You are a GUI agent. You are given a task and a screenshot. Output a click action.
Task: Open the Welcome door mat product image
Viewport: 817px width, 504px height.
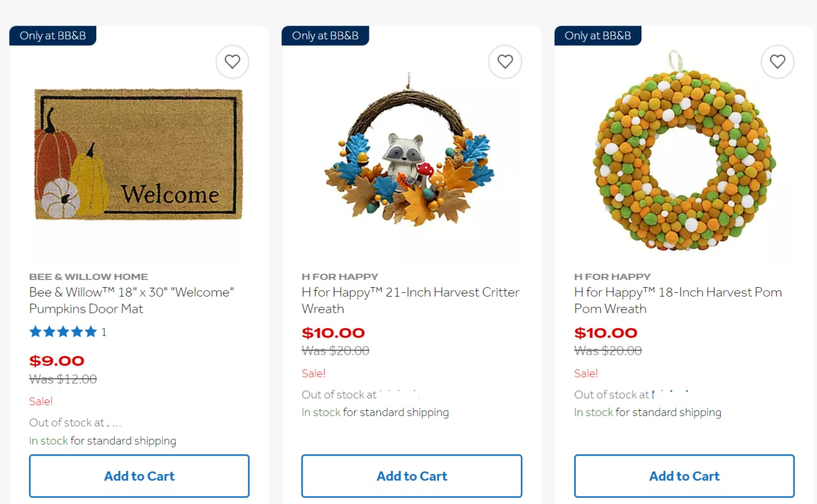tap(139, 155)
